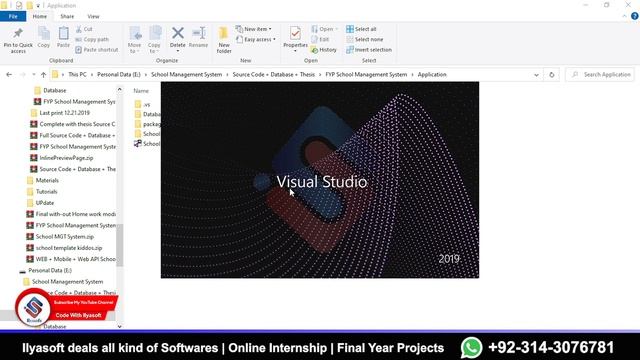Image resolution: width=640 pixels, height=360 pixels.
Task: Click School Management System breadcrumb
Action: pyautogui.click(x=187, y=75)
